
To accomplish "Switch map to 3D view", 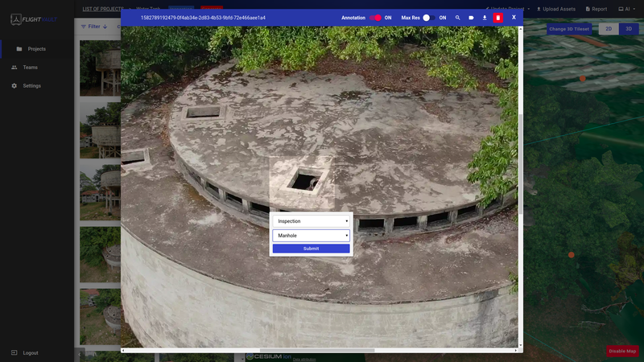I will pos(629,29).
